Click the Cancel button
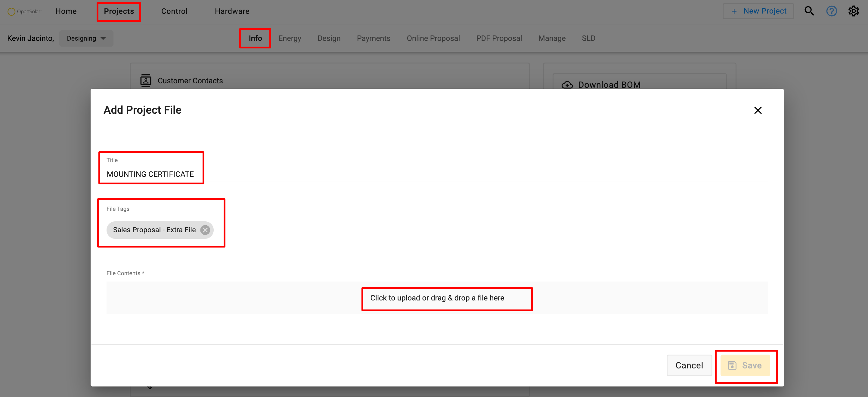 pyautogui.click(x=689, y=365)
